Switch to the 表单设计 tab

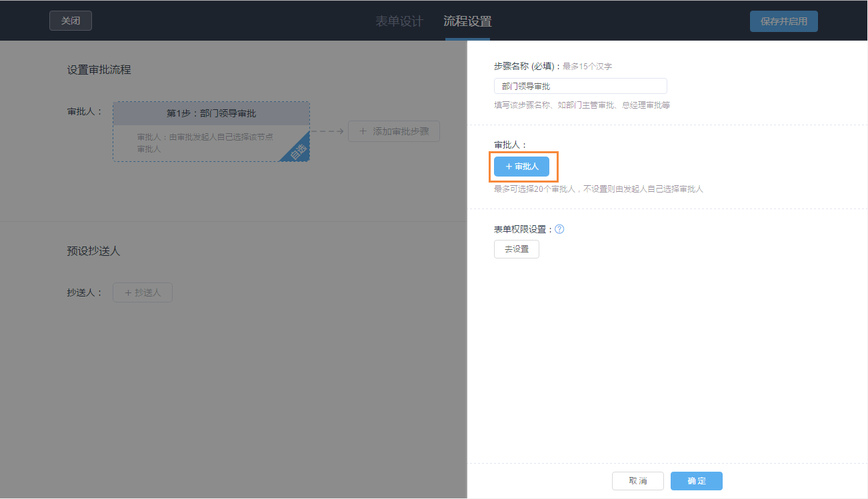(x=398, y=21)
